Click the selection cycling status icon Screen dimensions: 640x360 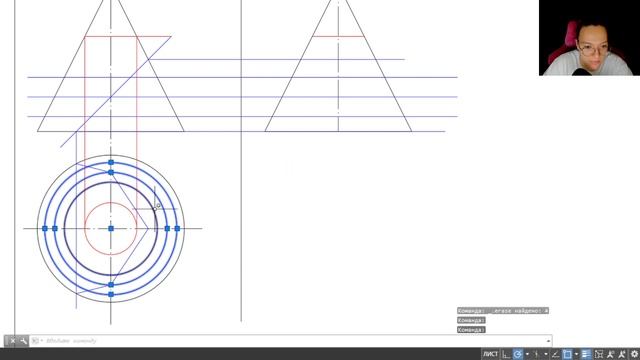(599, 354)
